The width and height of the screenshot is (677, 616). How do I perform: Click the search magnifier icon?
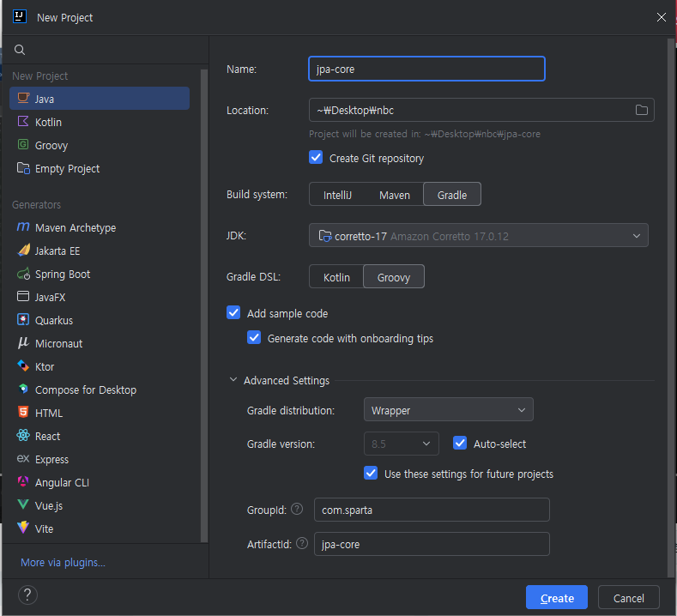tap(20, 50)
